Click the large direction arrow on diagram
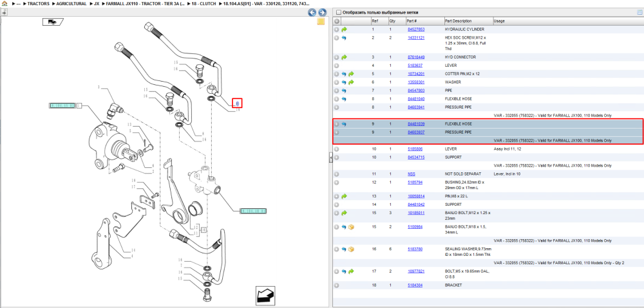Viewport: 644px width, 308px height. (x=264, y=296)
